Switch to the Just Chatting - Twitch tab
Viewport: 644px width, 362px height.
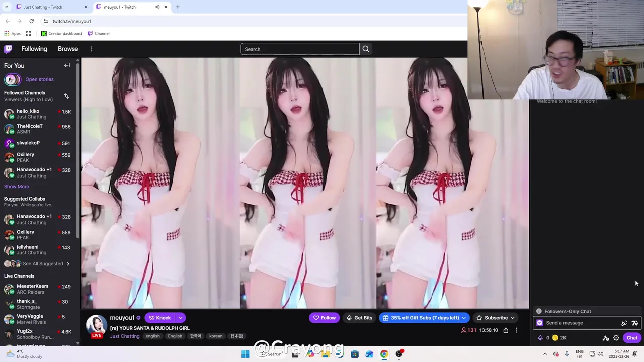(50, 7)
